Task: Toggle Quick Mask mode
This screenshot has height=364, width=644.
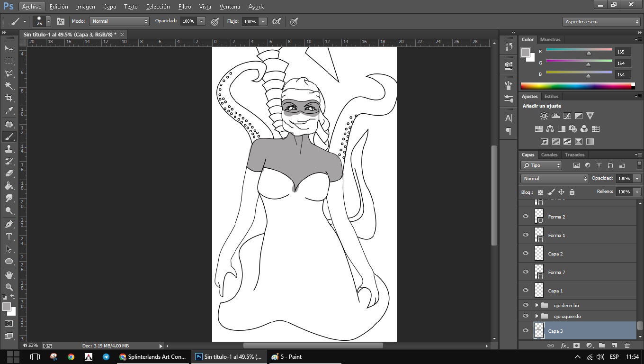Action: click(x=9, y=324)
